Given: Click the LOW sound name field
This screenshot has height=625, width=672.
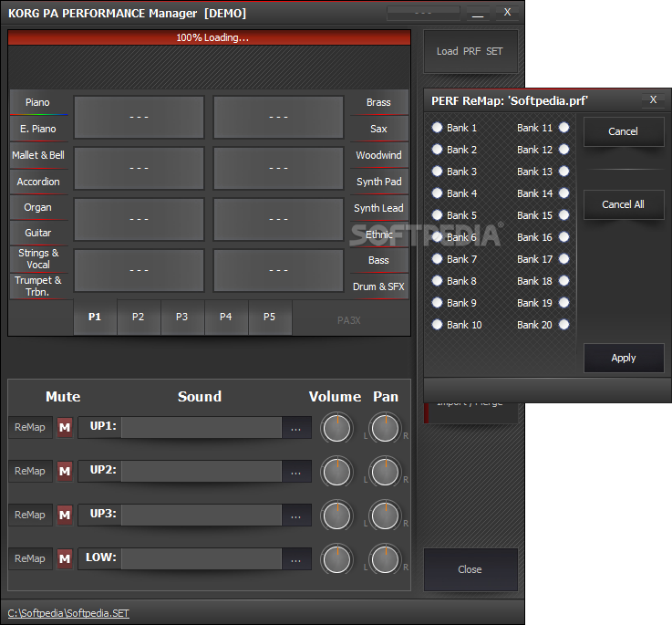Looking at the screenshot, I should pyautogui.click(x=202, y=559).
